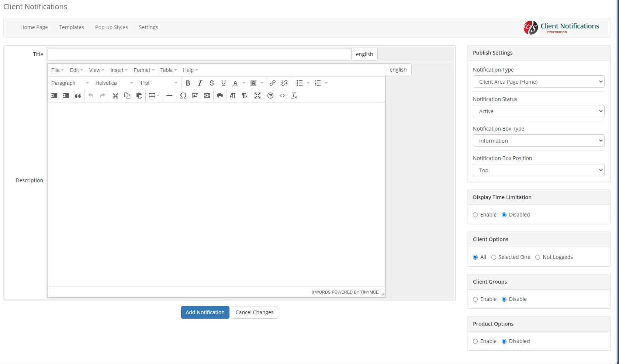Image resolution: width=619 pixels, height=364 pixels.
Task: Expand the Notification Box Position dropdown
Action: coord(538,170)
